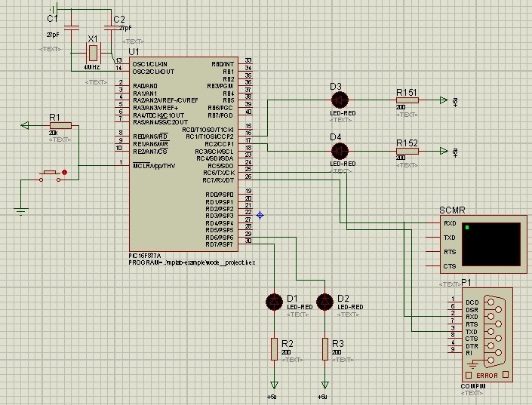The width and height of the screenshot is (532, 405).
Task: Select capacitor C1 symbol
Action: [x=71, y=27]
